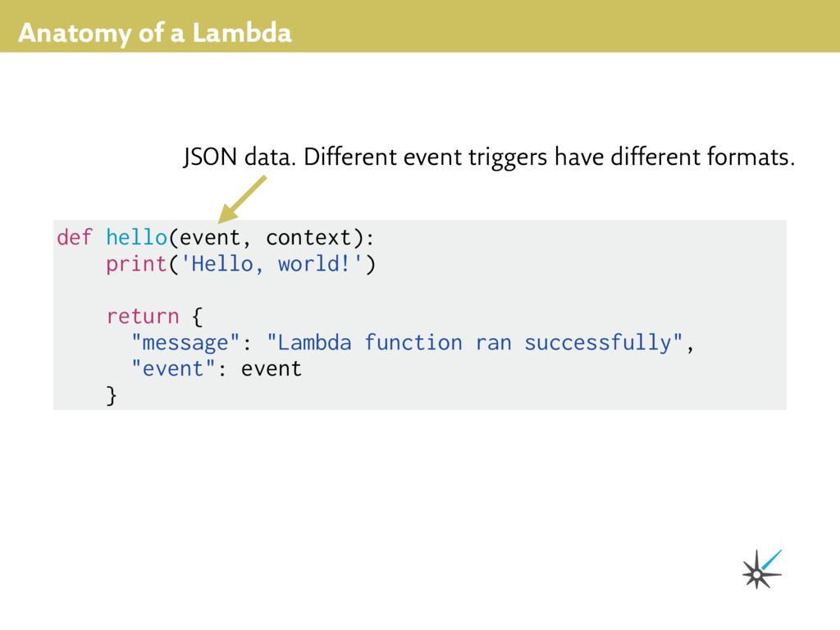Click the "JSON data" annotation text
This screenshot has height=630, width=840.
tap(237, 157)
